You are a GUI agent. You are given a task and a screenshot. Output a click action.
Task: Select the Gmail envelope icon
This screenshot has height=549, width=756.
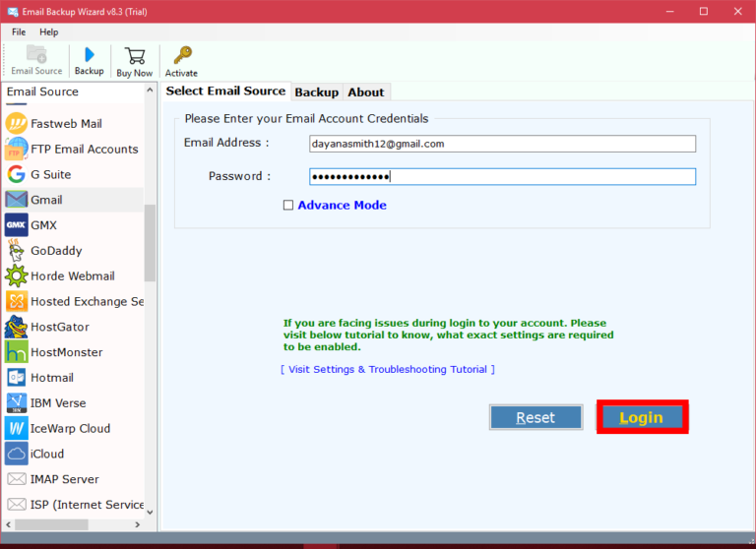pyautogui.click(x=16, y=200)
